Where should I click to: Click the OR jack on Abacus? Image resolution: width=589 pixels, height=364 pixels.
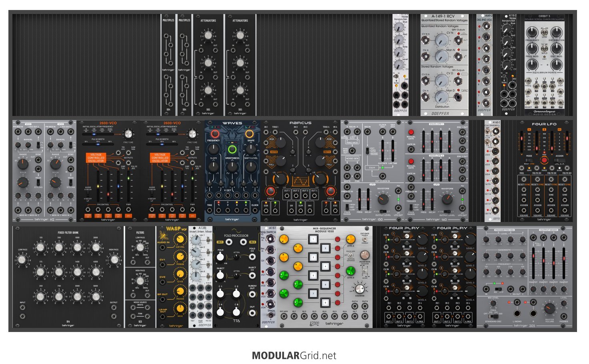[291, 210]
